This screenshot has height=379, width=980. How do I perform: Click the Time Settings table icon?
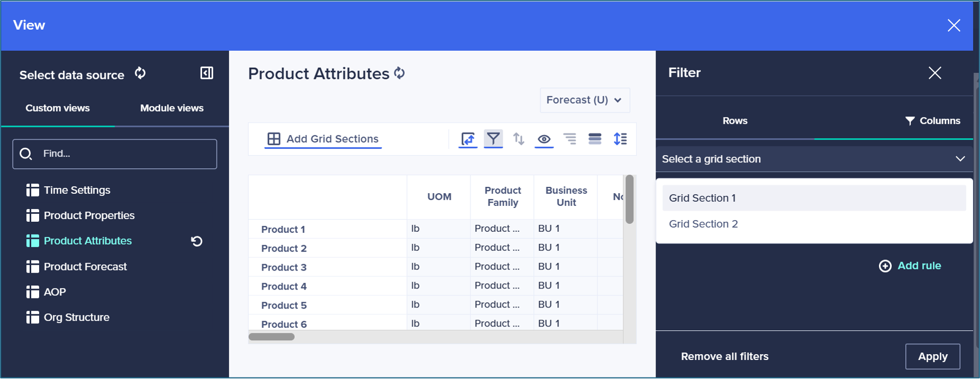(33, 190)
